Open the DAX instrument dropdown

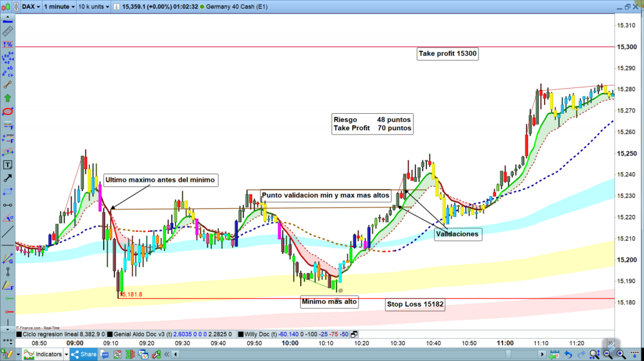pos(31,7)
